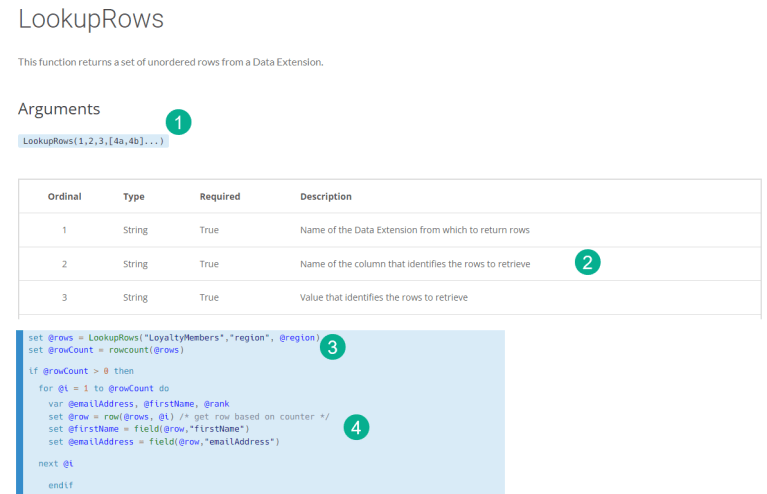Click the Required column header
Viewport: 767px width, 494px height.
tap(220, 196)
